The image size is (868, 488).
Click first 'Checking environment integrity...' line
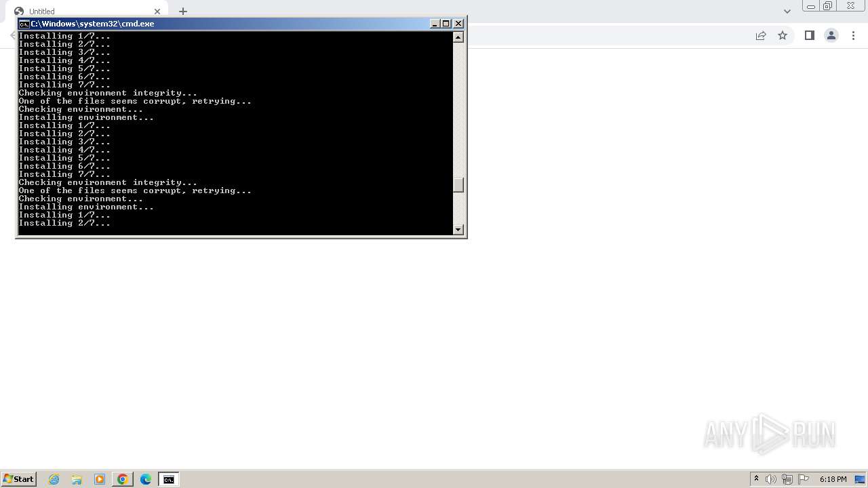tap(108, 93)
